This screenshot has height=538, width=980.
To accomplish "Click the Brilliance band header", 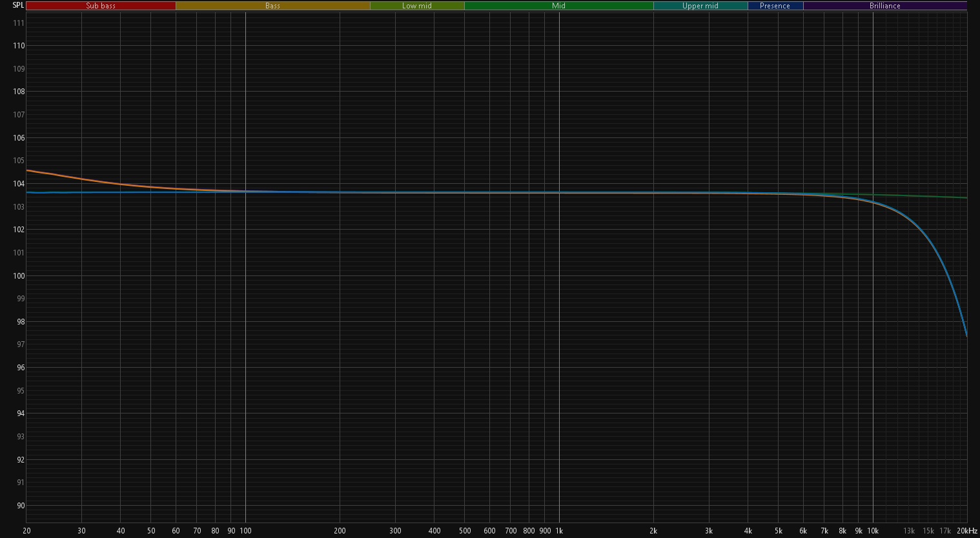I will tap(884, 6).
